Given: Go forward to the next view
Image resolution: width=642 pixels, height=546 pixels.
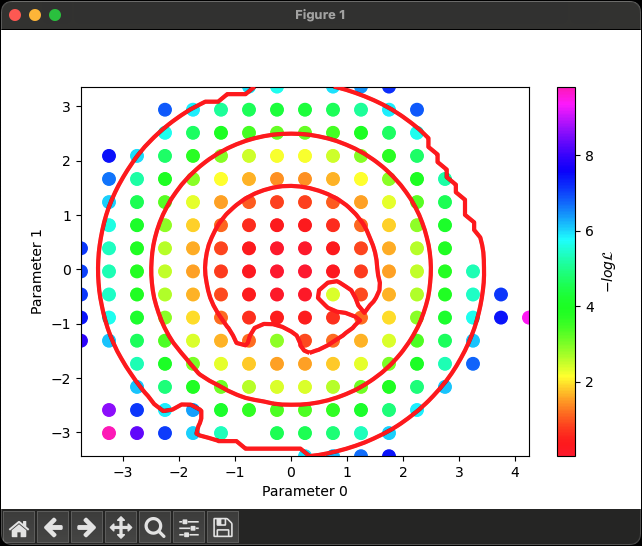Looking at the screenshot, I should pyautogui.click(x=87, y=527).
